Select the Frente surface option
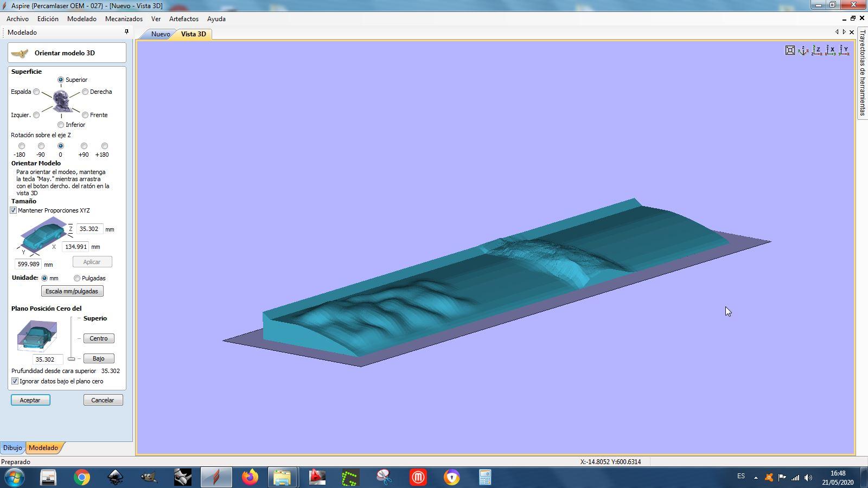This screenshot has height=488, width=868. [85, 115]
